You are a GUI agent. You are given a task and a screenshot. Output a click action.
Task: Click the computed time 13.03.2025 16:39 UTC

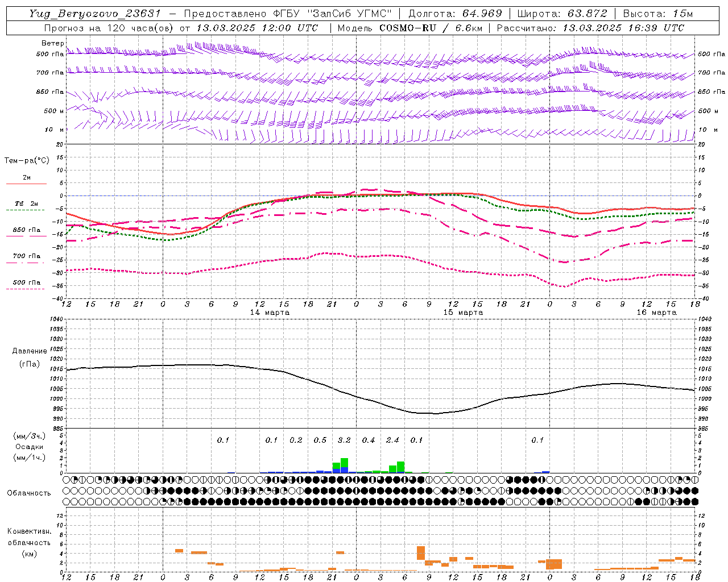(623, 28)
